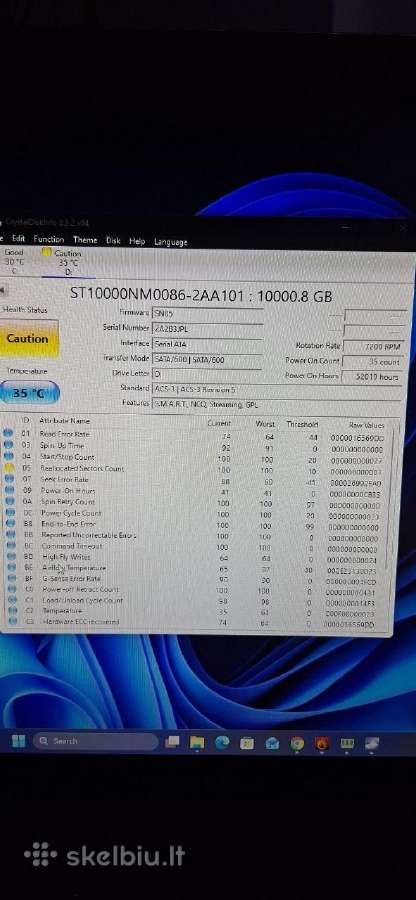Open the Help menu

coord(137,241)
